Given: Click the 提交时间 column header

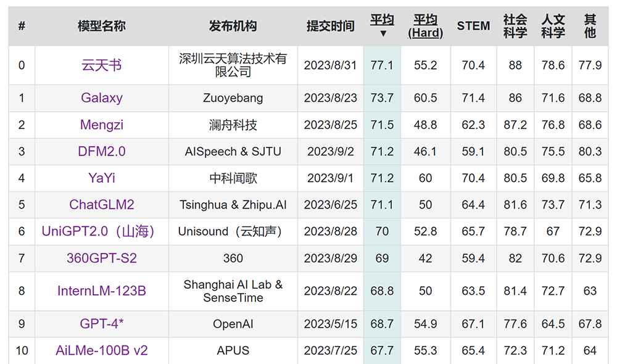Looking at the screenshot, I should [331, 26].
